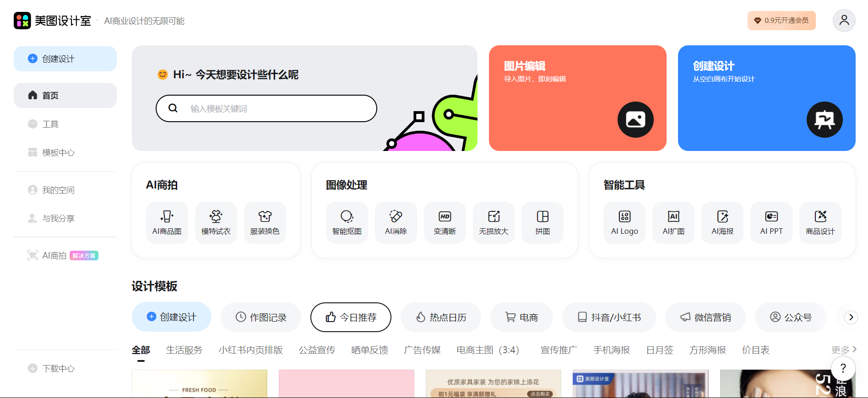Select the 公众号 filter
868x398 pixels.
(x=791, y=317)
